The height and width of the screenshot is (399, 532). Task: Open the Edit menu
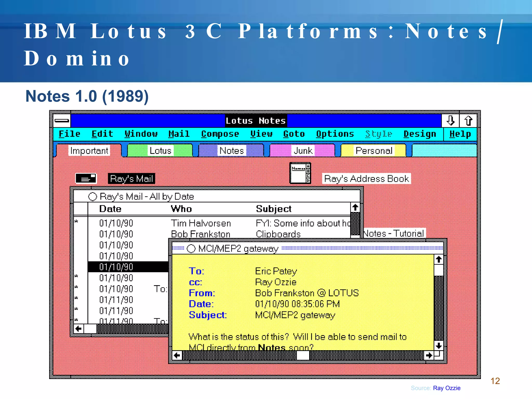[x=102, y=134]
